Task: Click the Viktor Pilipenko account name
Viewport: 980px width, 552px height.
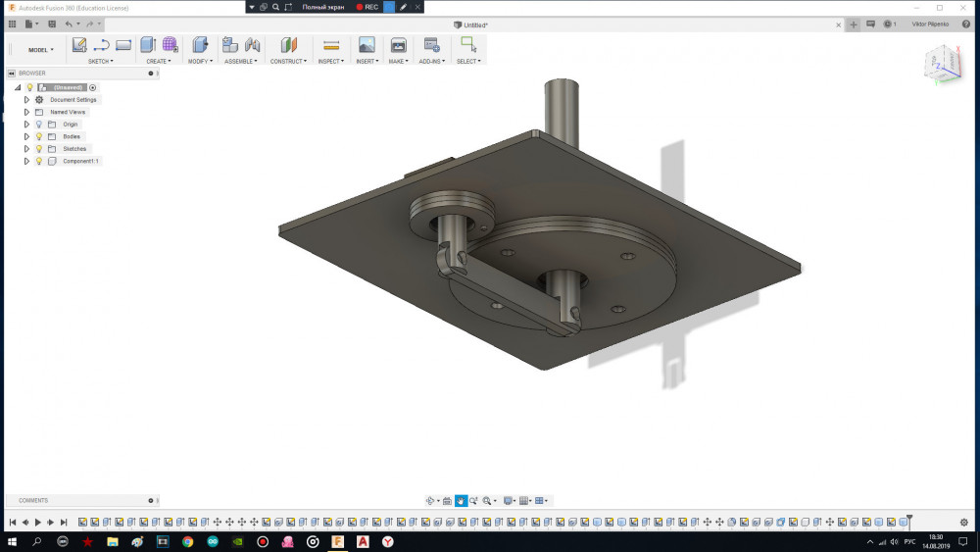Action: point(929,24)
